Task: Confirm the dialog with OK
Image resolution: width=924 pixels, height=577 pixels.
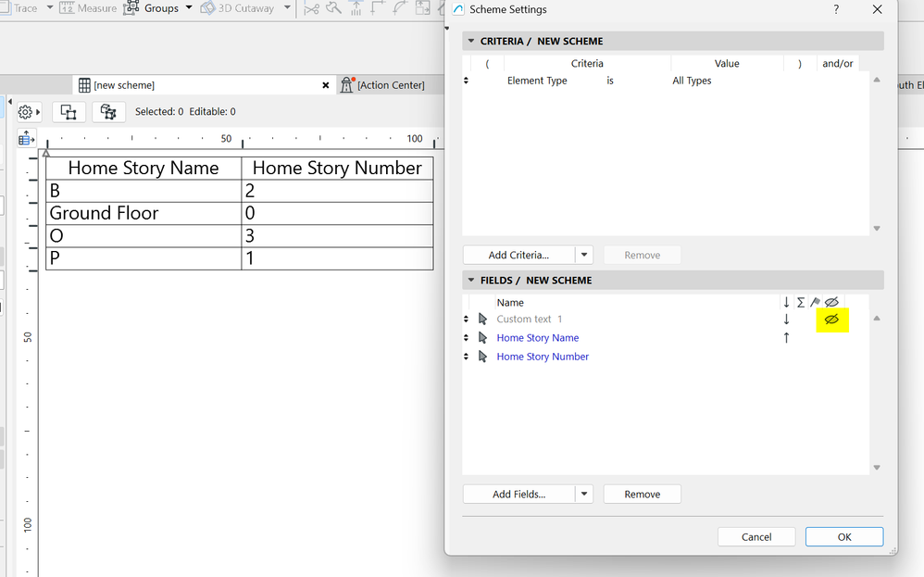Action: 844,537
